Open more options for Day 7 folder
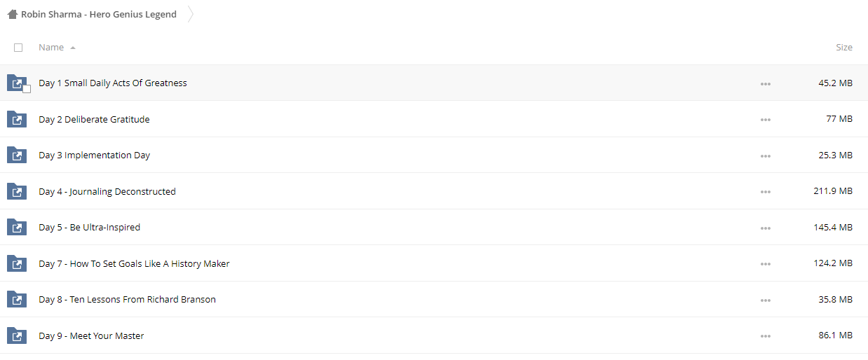Image resolution: width=868 pixels, height=360 pixels. click(x=765, y=264)
